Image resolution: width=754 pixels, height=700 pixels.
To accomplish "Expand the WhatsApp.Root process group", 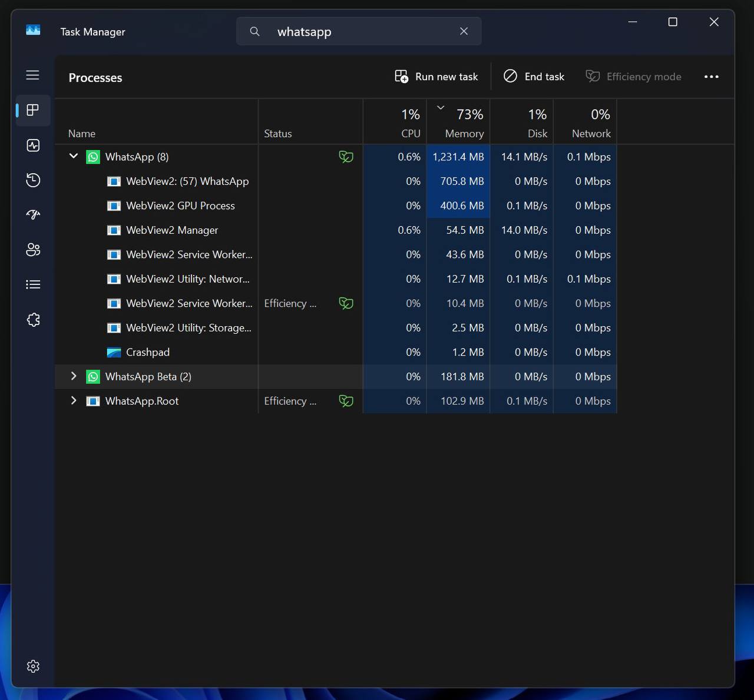I will [74, 401].
